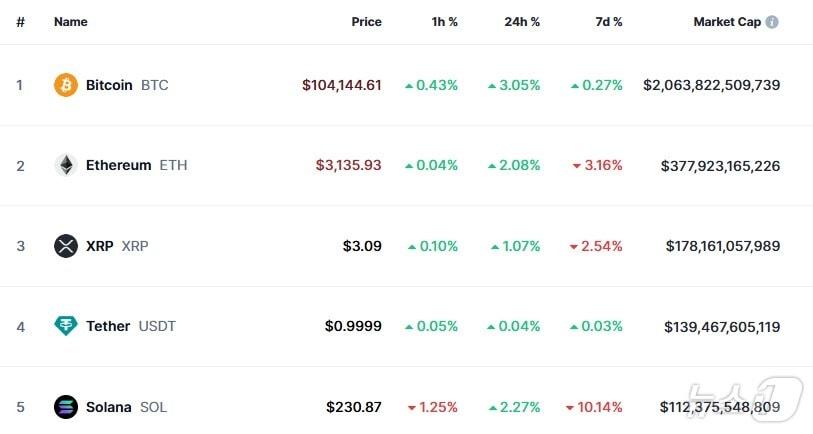Click the Solana logo icon
813x434 pixels.
tap(65, 407)
